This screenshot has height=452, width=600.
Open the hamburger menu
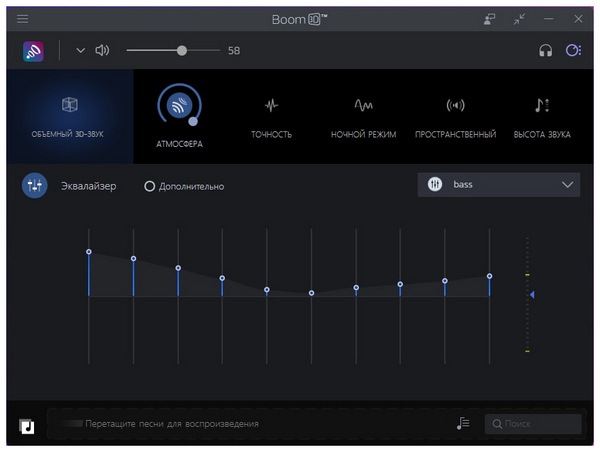23,18
